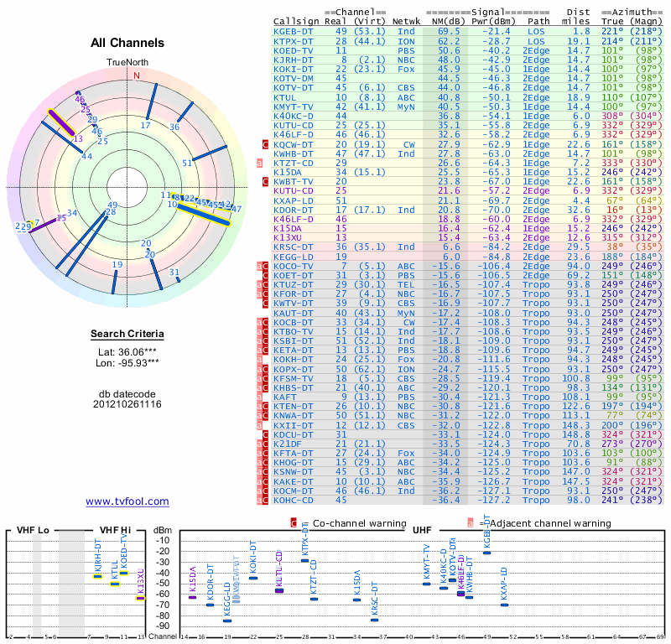Click KTPX-DT marker in UHF chart
671x644 pixels.
click(305, 560)
